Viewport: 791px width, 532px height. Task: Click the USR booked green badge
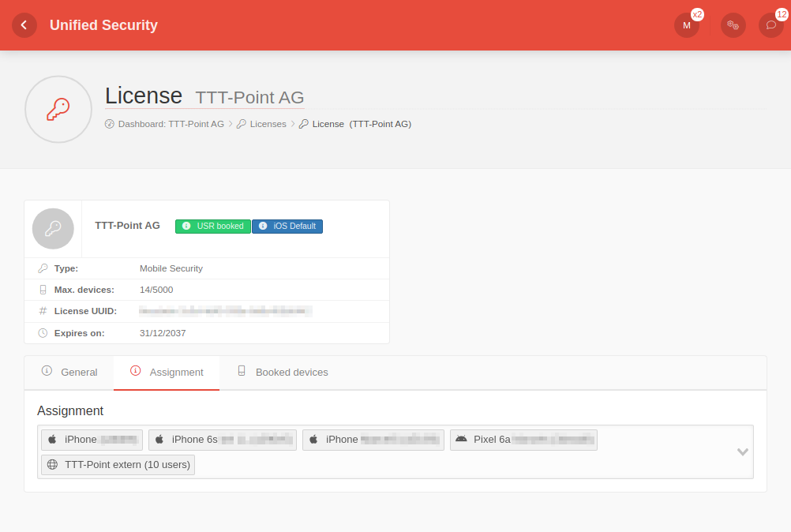click(x=212, y=227)
